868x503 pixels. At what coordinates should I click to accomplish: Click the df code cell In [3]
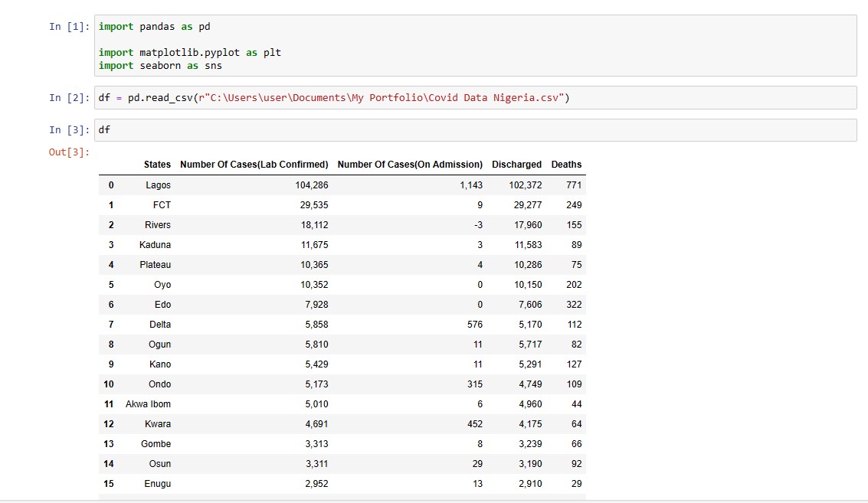[x=476, y=130]
